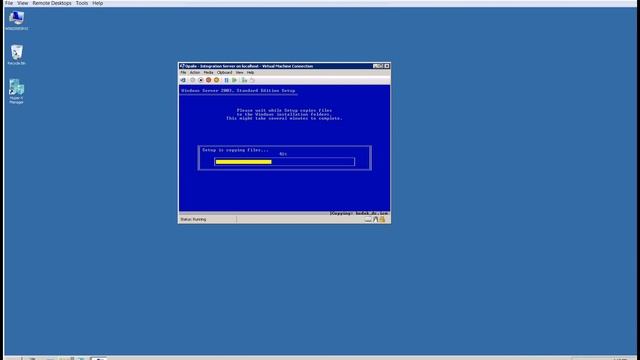The image size is (640, 360).
Task: Click the VM Connection title bar icon
Action: [x=182, y=66]
